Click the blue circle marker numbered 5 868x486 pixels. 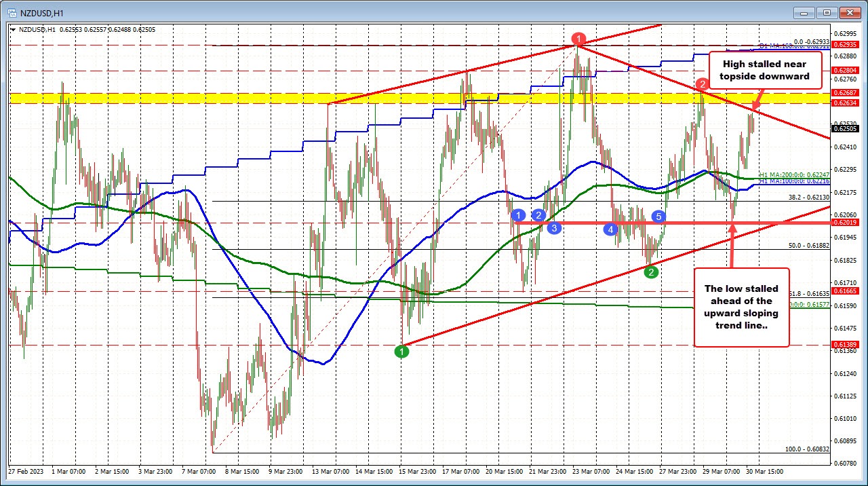tap(658, 217)
